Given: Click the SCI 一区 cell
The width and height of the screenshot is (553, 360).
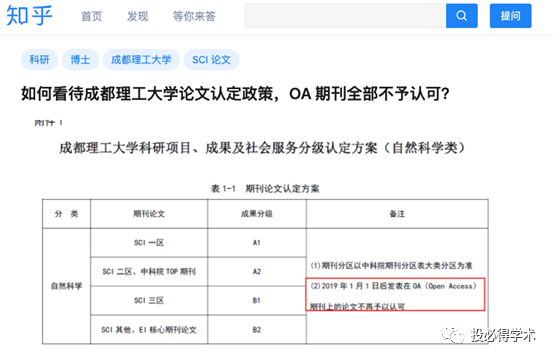Looking at the screenshot, I should click(x=149, y=243).
